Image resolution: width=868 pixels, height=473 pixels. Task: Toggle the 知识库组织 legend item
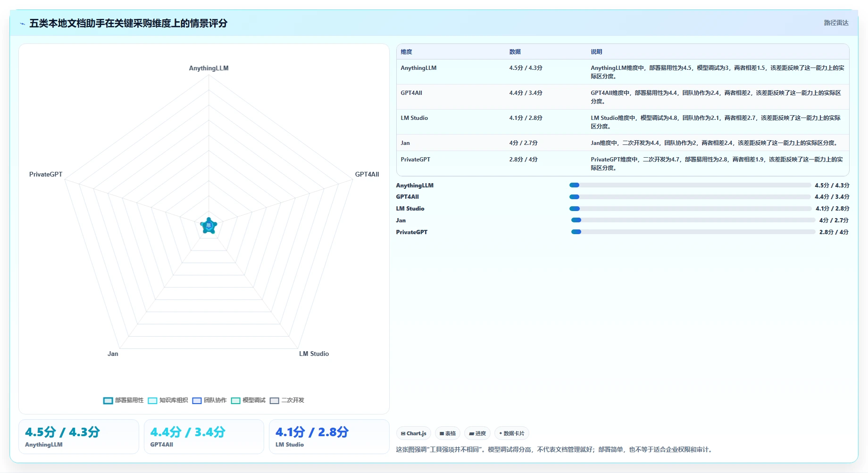point(168,400)
